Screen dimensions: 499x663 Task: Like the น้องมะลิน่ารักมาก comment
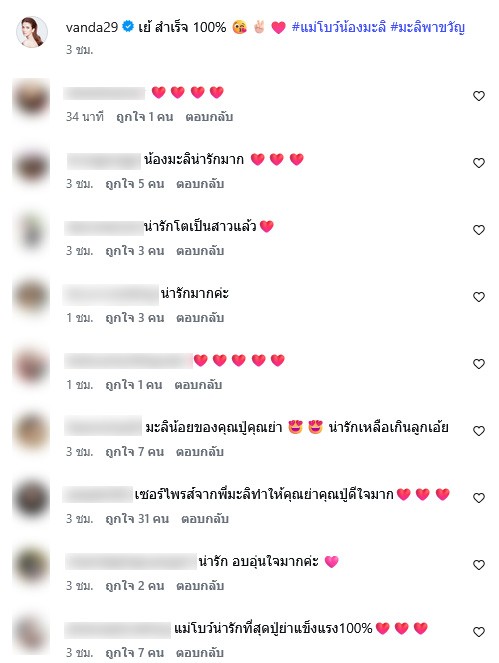point(478,163)
